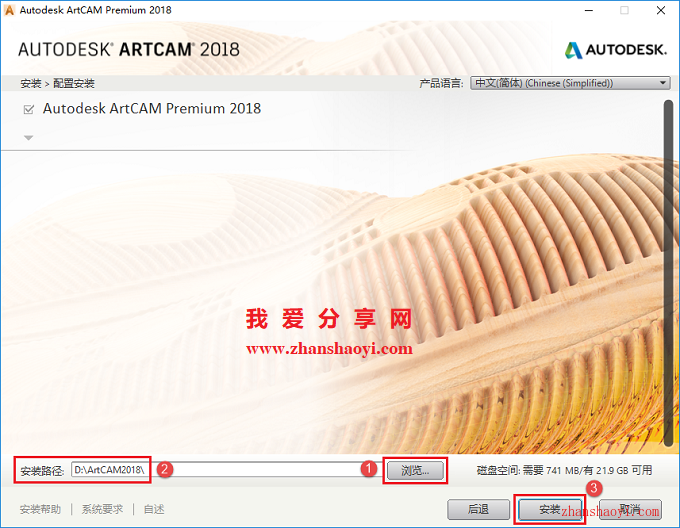Open the 系统要求 system requirements link
The width and height of the screenshot is (680, 528).
(102, 509)
